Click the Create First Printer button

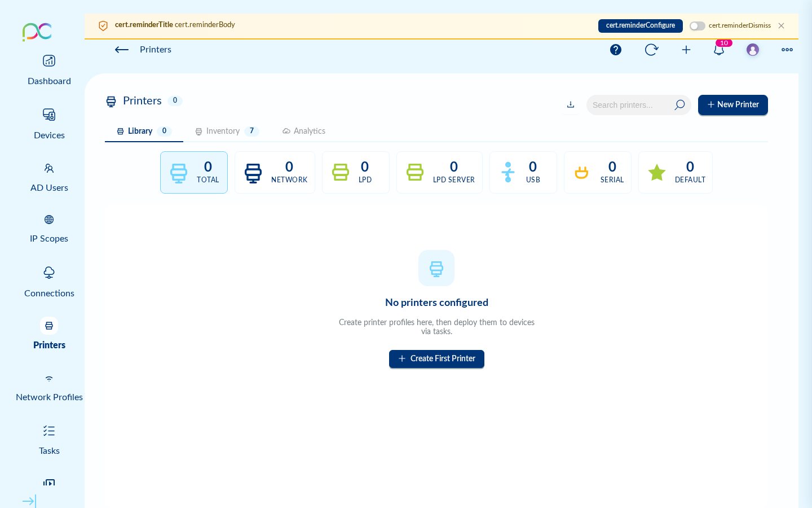point(436,359)
